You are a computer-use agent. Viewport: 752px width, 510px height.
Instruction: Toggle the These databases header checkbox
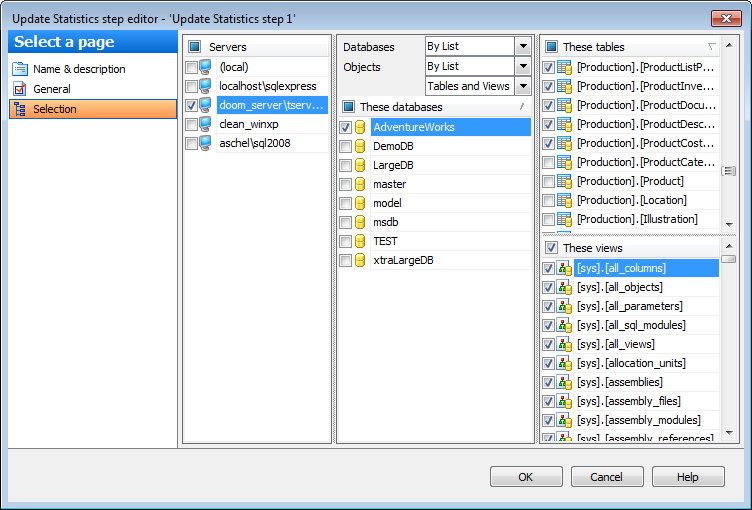349,107
